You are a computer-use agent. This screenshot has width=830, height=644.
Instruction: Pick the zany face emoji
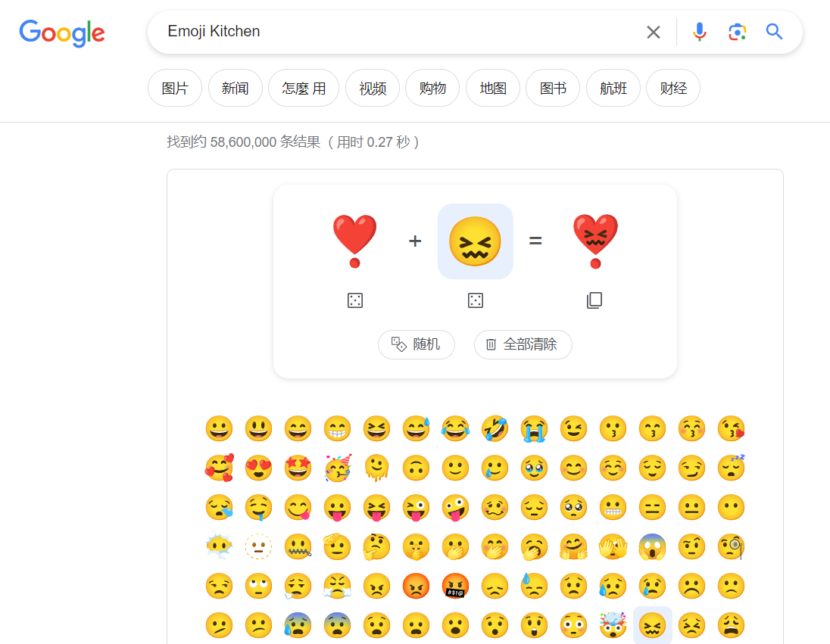(x=455, y=508)
